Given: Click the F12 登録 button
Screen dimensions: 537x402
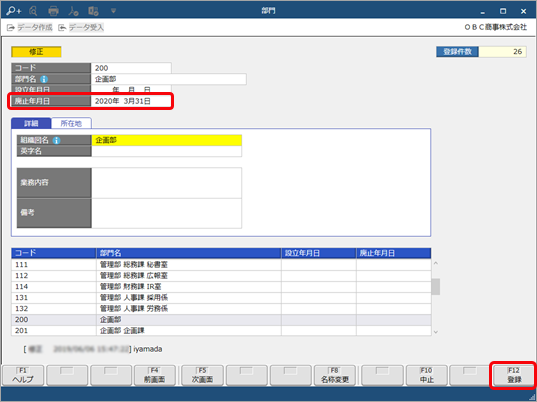Looking at the screenshot, I should coord(514,375).
